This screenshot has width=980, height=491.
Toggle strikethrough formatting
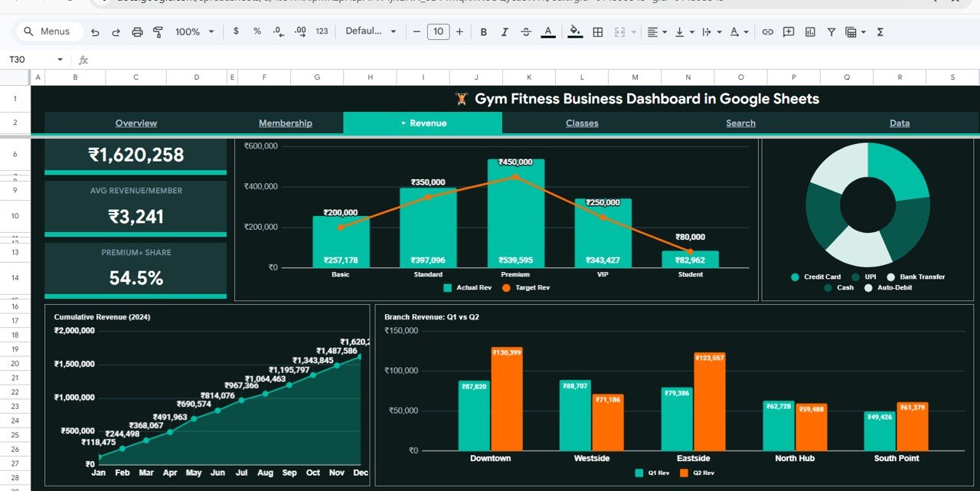[x=525, y=31]
